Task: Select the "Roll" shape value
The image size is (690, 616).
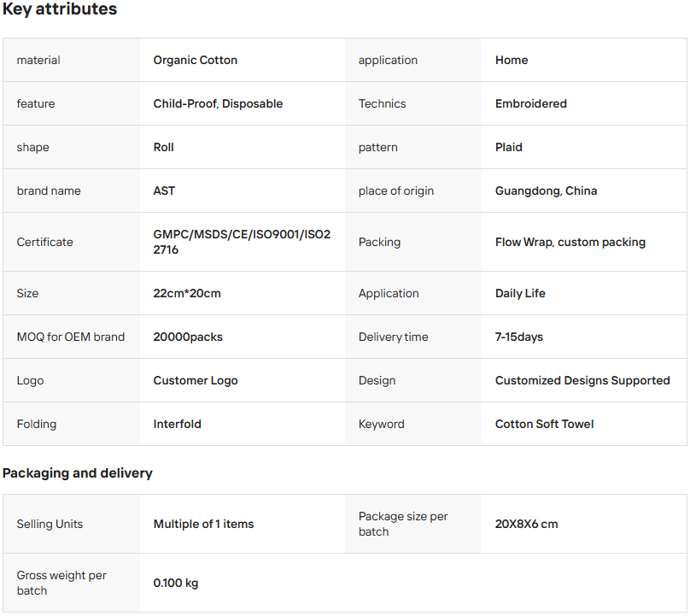Action: tap(163, 147)
